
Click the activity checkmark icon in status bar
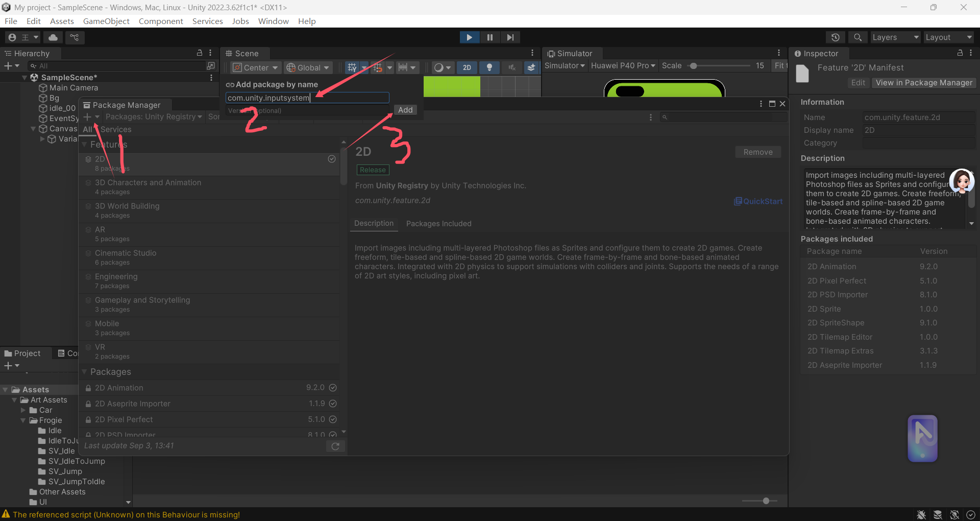click(971, 515)
